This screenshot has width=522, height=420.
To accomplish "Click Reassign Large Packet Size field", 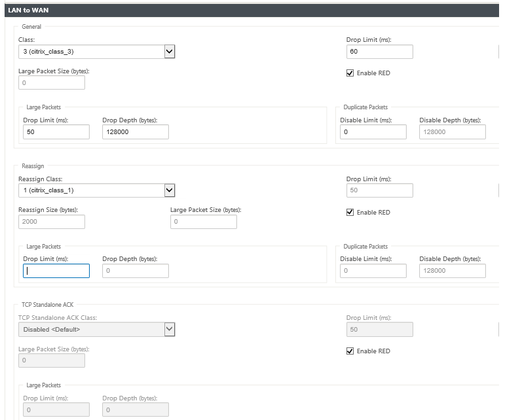I will tap(204, 222).
